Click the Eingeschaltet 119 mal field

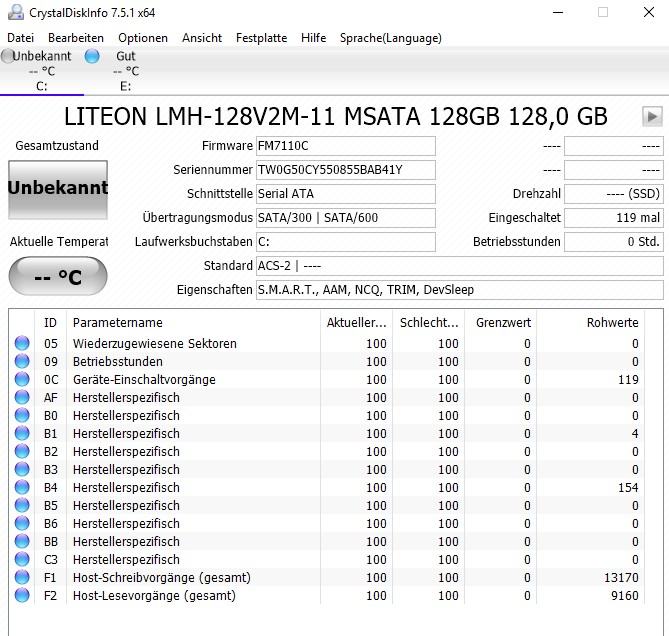(x=614, y=218)
